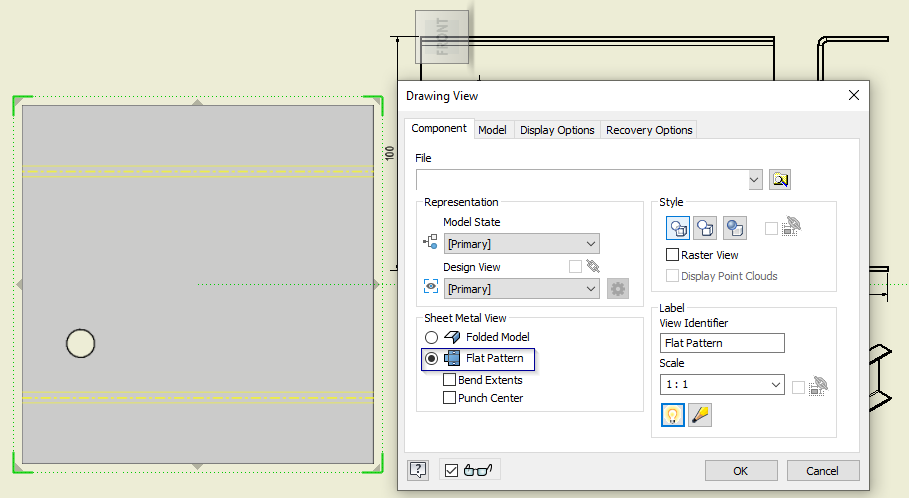Open the Display Options tab

pyautogui.click(x=557, y=130)
